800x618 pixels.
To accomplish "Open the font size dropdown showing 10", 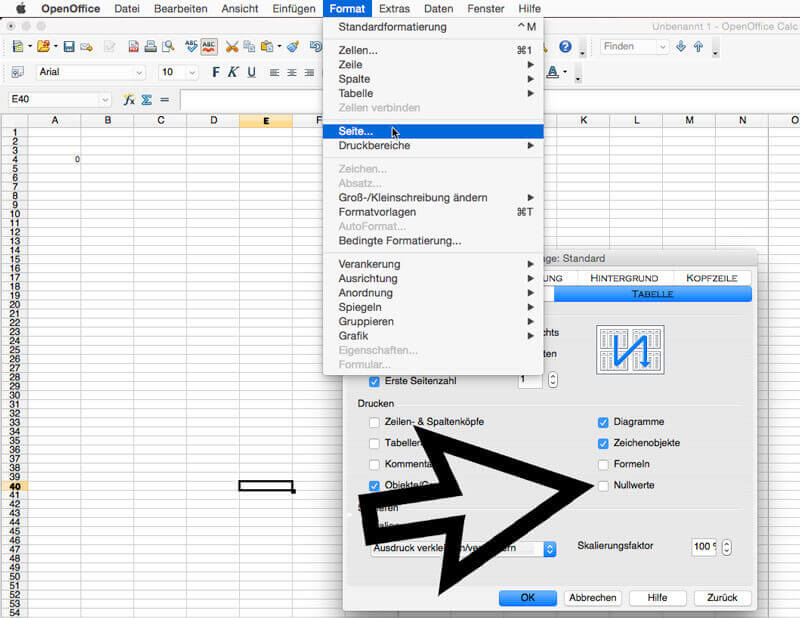I will click(x=191, y=72).
